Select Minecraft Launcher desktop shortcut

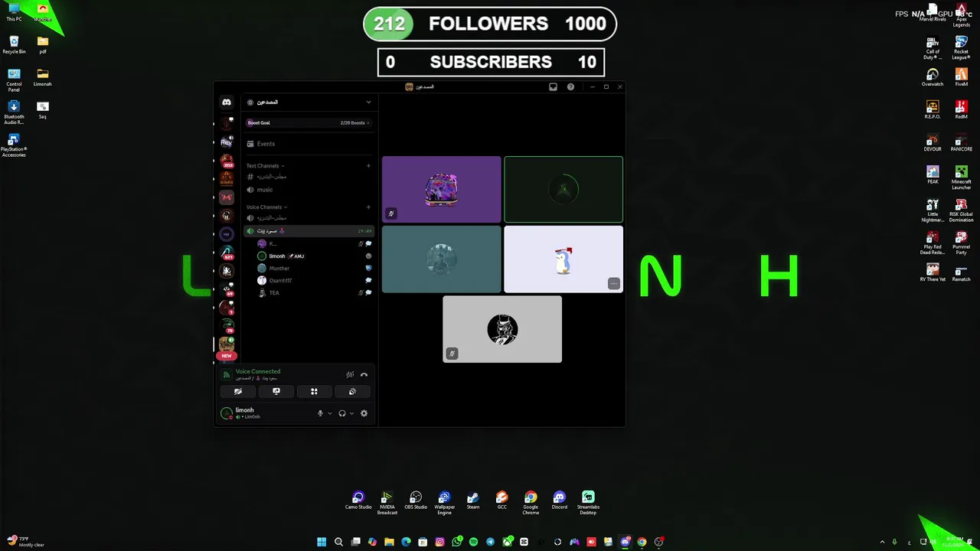coord(962,178)
